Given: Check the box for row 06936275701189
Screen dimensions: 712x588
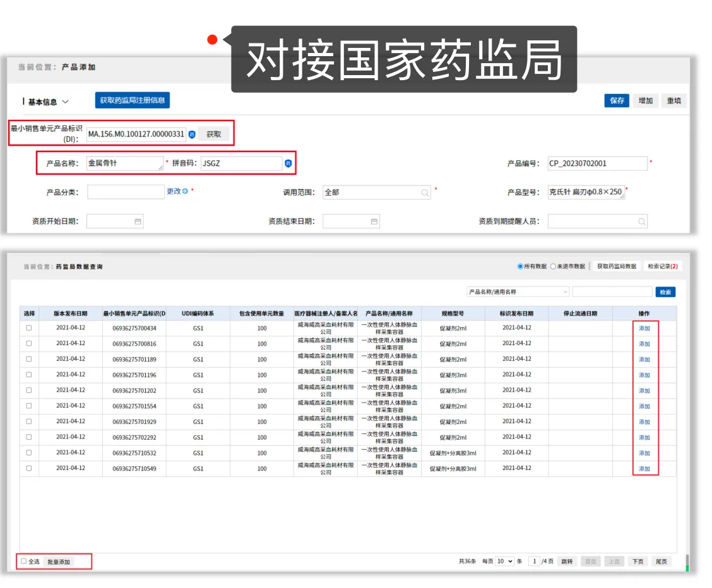Looking at the screenshot, I should point(29,359).
